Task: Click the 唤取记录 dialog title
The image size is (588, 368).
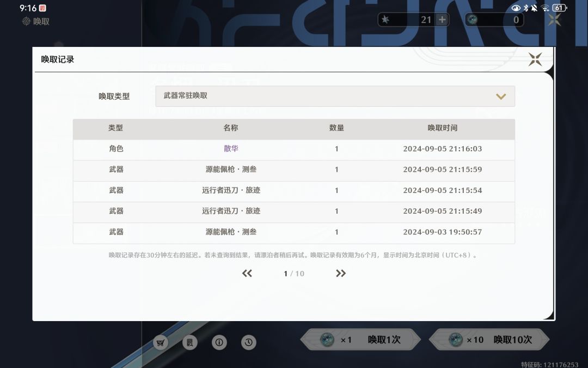Action: (x=58, y=59)
